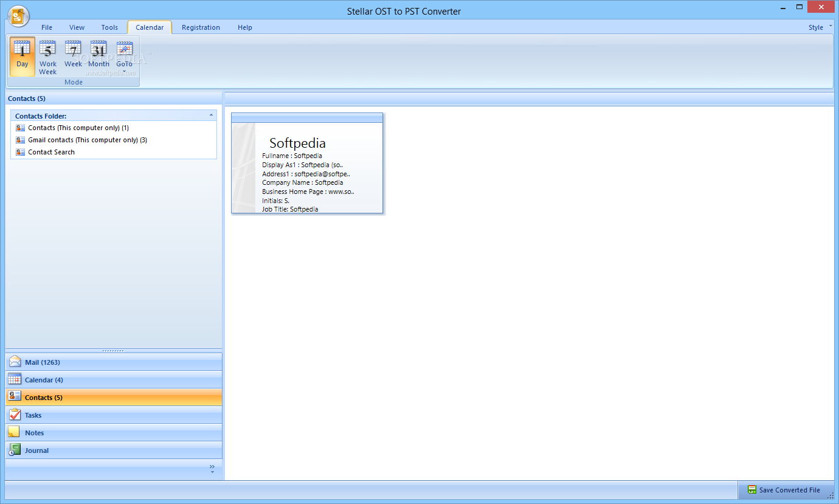Collapse the Contacts Folder list
Viewport: 839px width, 504px height.
coord(211,115)
